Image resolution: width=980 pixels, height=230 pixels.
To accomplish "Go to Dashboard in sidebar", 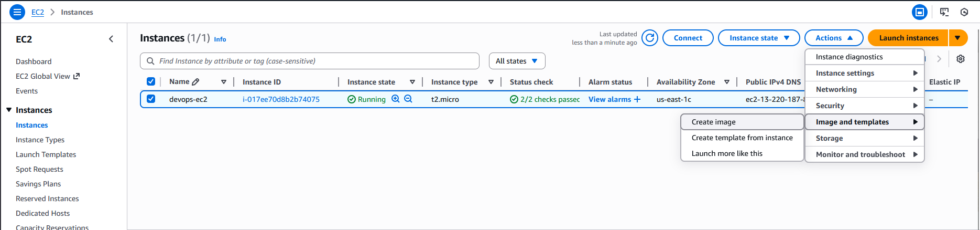I will coord(34,61).
